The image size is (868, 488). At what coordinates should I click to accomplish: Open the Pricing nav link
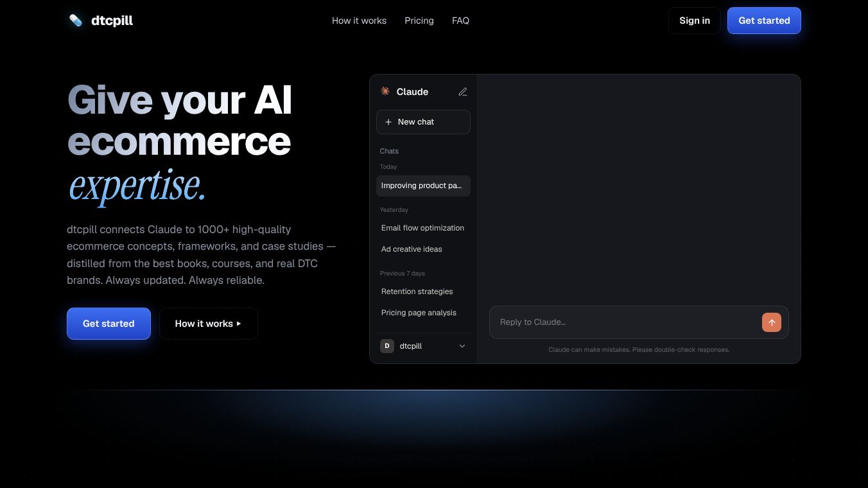coord(419,21)
